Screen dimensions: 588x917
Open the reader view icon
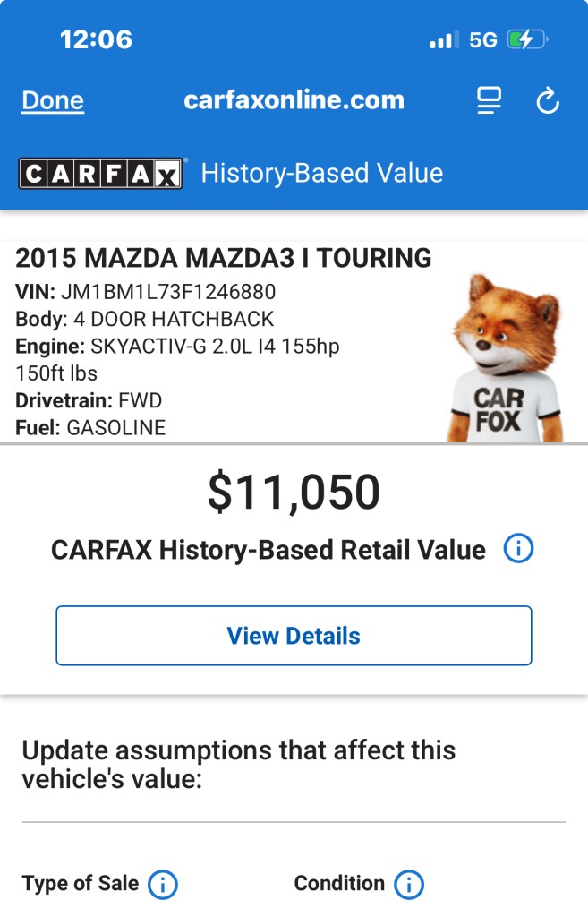(489, 100)
